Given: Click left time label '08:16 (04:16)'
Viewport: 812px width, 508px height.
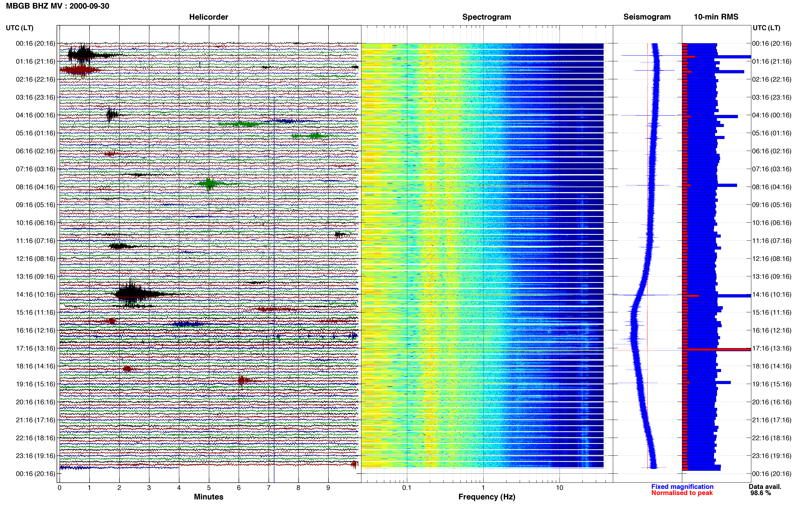Looking at the screenshot, I should [36, 187].
